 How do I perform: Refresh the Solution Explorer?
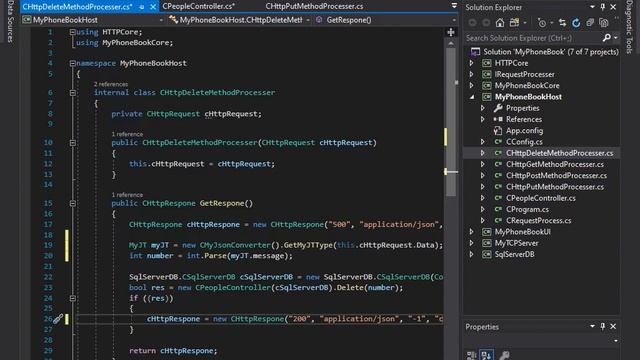pos(576,23)
